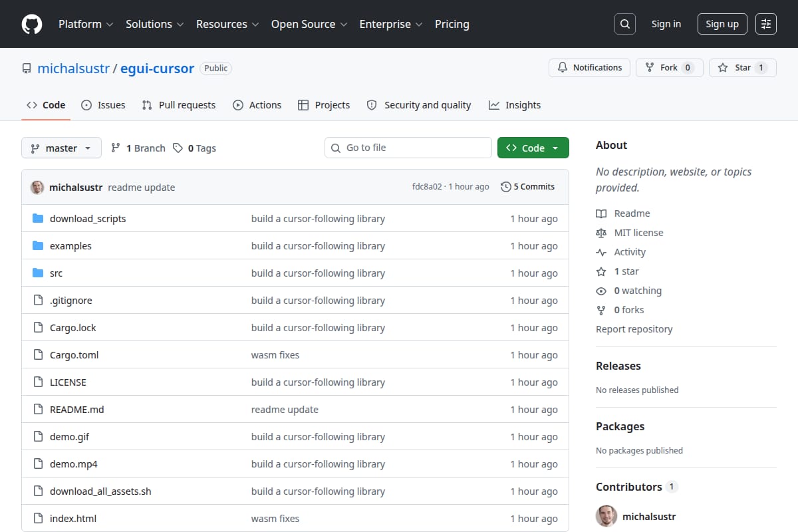Click the eye icon beside 0 watching
Image resolution: width=798 pixels, height=532 pixels.
(601, 291)
